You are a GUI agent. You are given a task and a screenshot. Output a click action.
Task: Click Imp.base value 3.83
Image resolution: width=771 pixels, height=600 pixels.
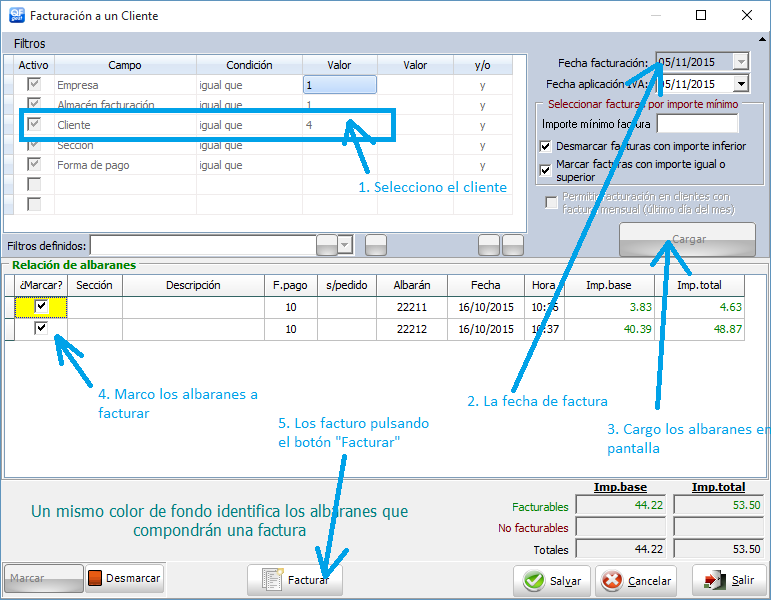pos(609,307)
